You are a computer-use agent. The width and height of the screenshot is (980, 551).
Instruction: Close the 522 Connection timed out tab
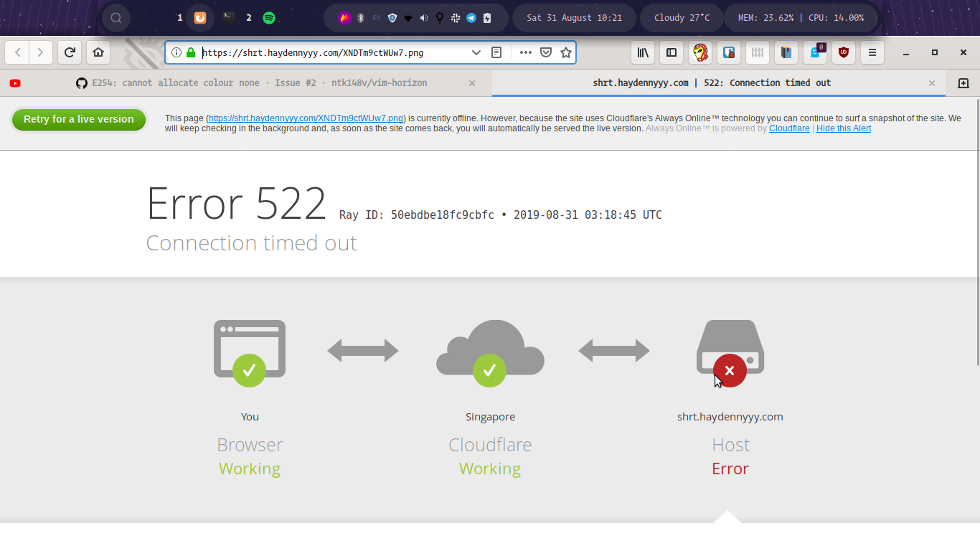pos(932,83)
